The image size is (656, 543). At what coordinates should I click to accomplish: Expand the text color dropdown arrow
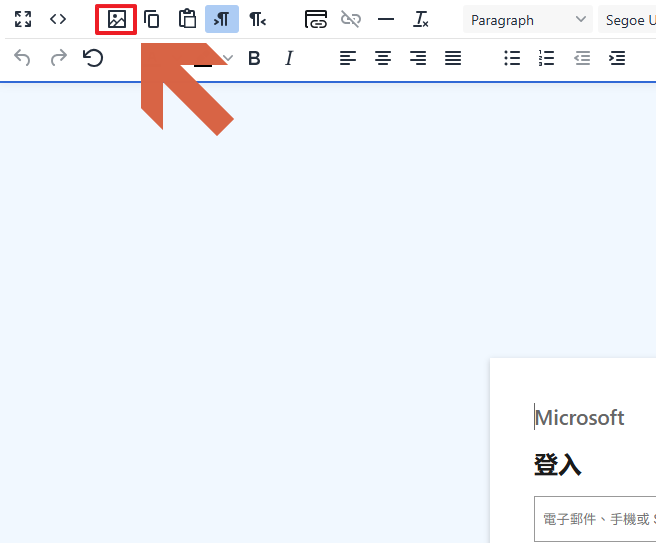click(x=228, y=58)
